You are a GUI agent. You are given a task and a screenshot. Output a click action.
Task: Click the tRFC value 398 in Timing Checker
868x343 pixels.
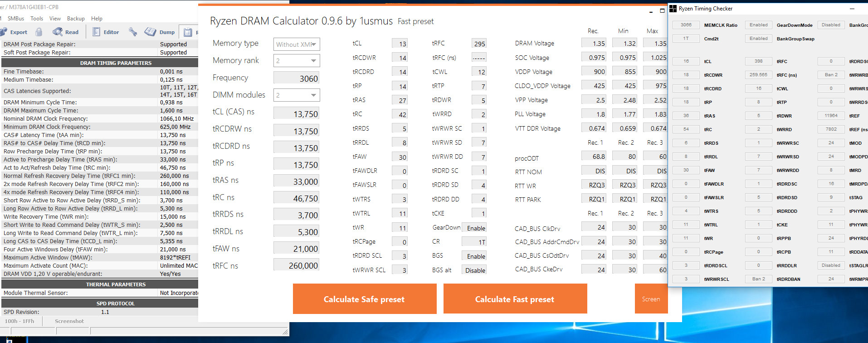(759, 61)
